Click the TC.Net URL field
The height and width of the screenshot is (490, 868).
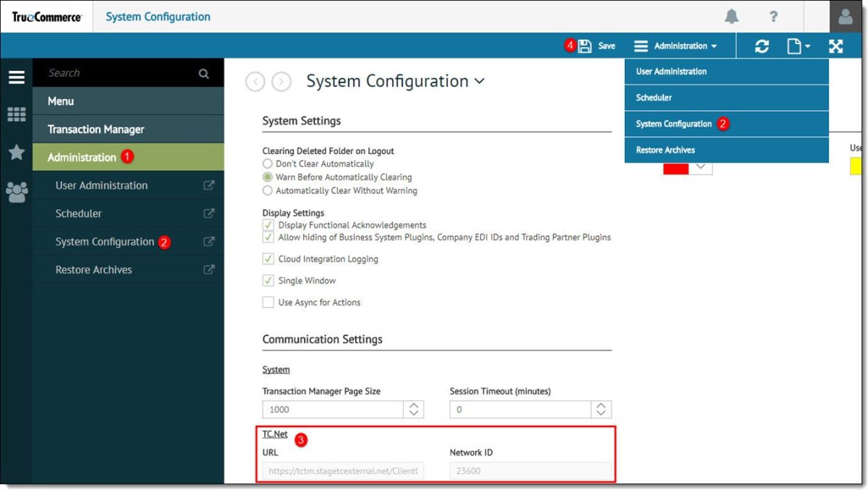(343, 471)
